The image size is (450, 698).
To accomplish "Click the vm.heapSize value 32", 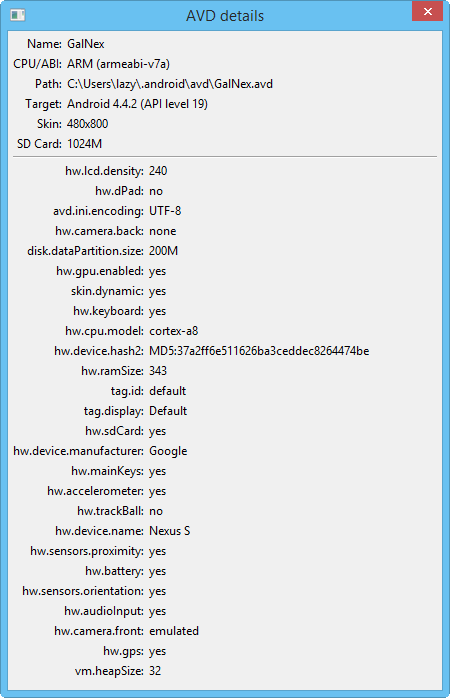I will (x=155, y=671).
